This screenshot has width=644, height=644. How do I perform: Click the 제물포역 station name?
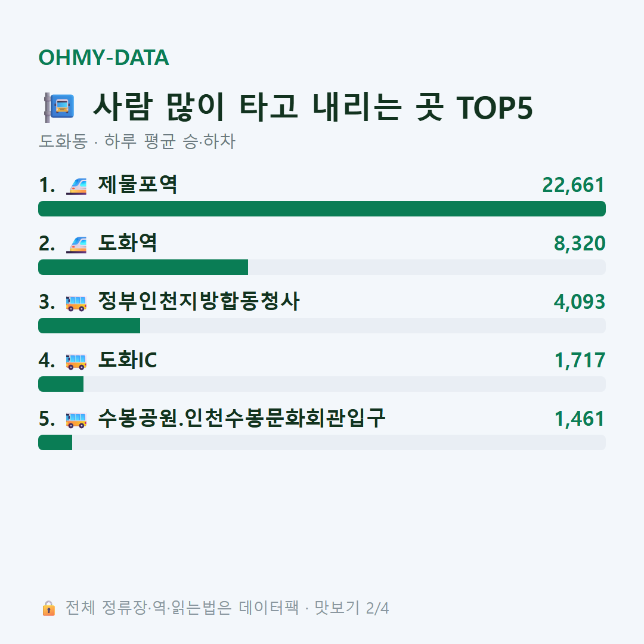click(138, 185)
